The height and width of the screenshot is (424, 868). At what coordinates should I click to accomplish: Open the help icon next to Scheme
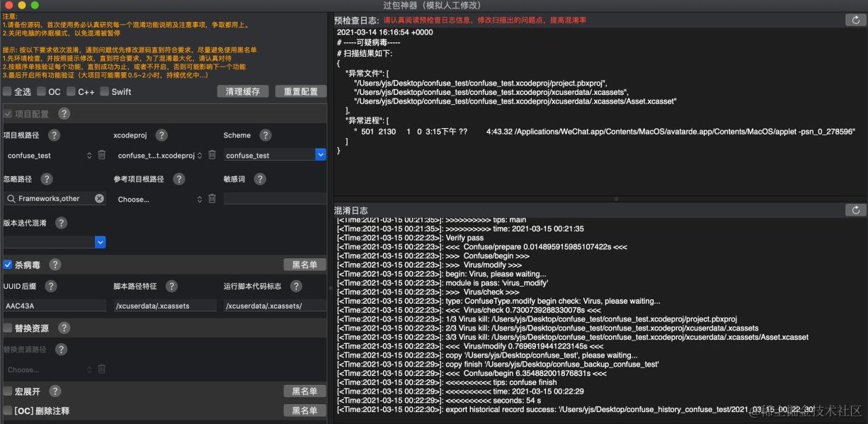pos(265,135)
